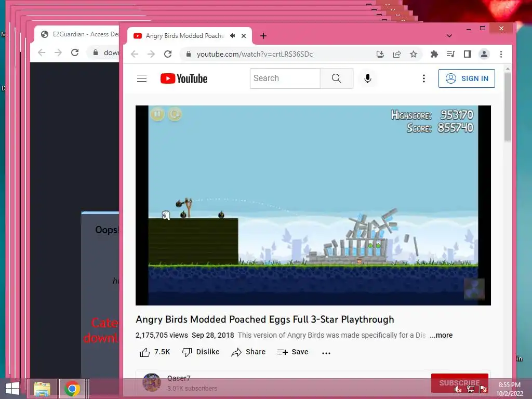Open more actions ellipsis below video
532x399 pixels.
(x=326, y=353)
